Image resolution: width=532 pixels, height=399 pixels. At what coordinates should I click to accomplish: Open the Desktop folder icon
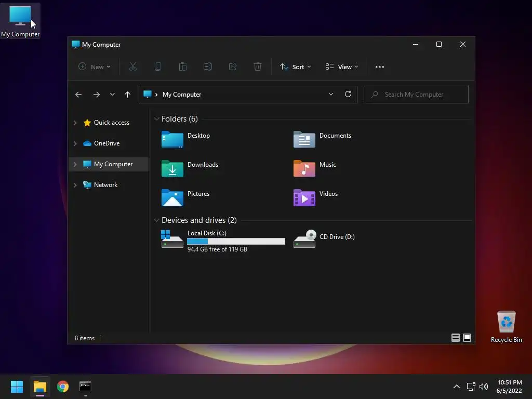pos(172,139)
